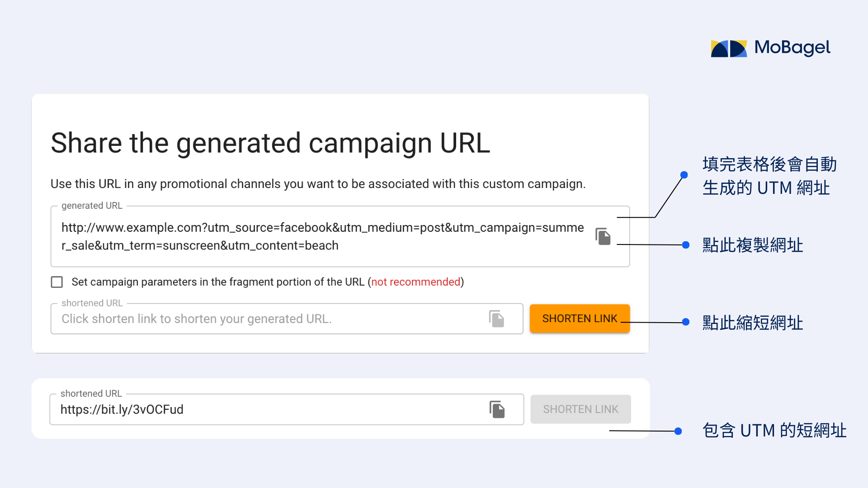
Task: Select the https://bit.ly/3vOCFud field
Action: click(x=287, y=409)
